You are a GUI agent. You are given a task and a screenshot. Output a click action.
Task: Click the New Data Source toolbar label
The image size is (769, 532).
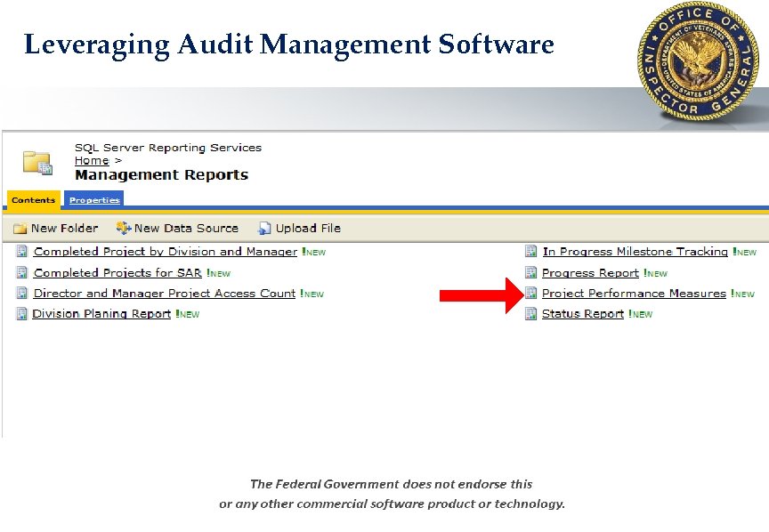click(186, 228)
